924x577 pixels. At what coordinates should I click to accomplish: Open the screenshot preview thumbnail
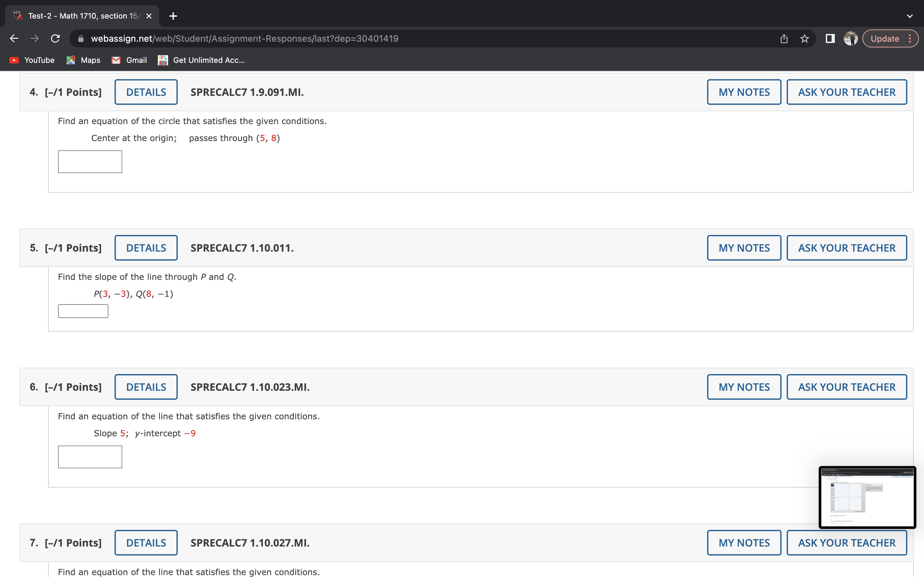click(867, 497)
